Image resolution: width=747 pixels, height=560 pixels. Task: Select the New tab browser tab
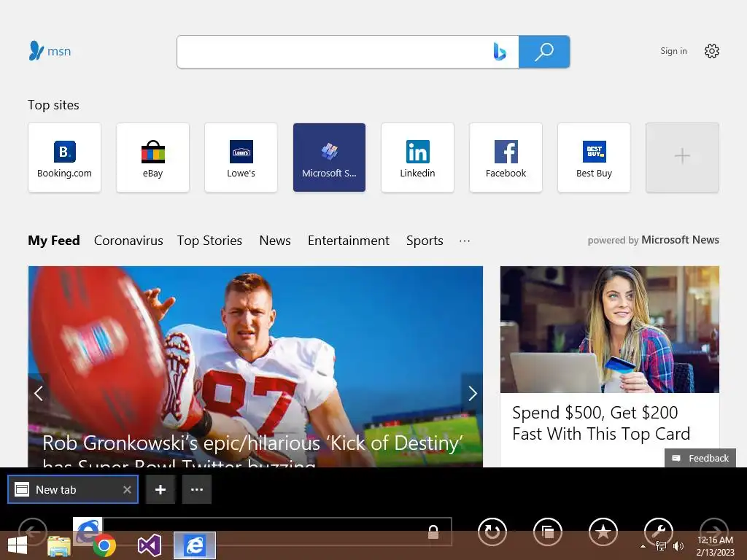(73, 489)
